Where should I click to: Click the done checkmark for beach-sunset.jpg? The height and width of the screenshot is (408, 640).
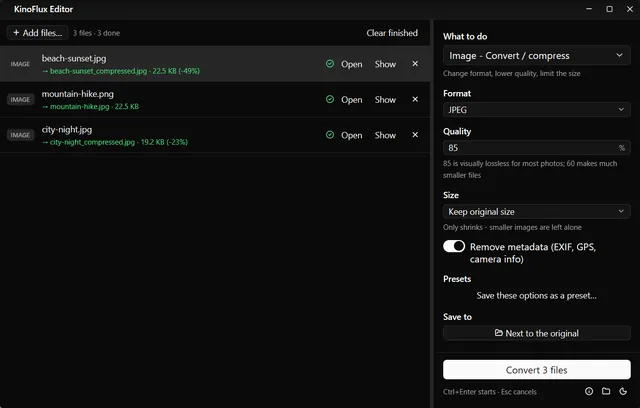point(330,64)
